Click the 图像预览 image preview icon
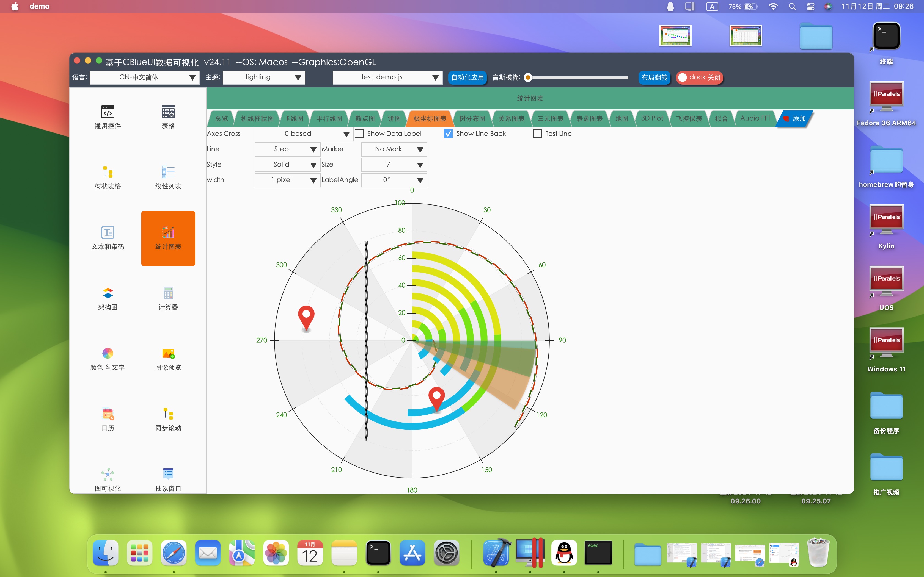 pyautogui.click(x=168, y=354)
